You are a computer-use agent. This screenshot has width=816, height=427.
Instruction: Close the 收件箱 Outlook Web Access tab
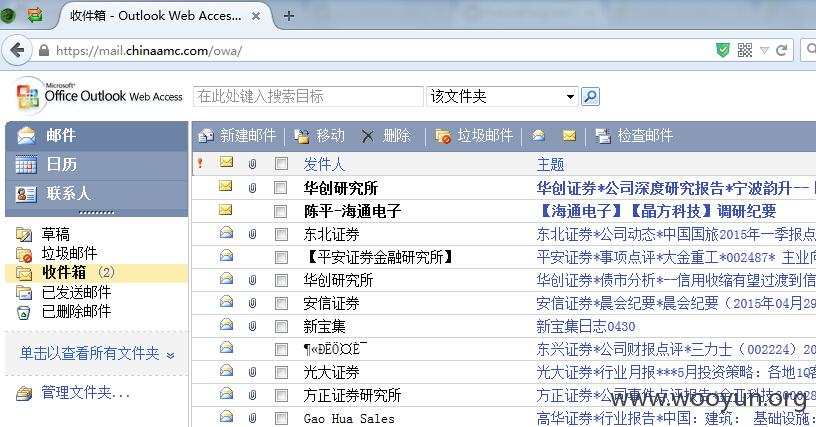(x=256, y=16)
